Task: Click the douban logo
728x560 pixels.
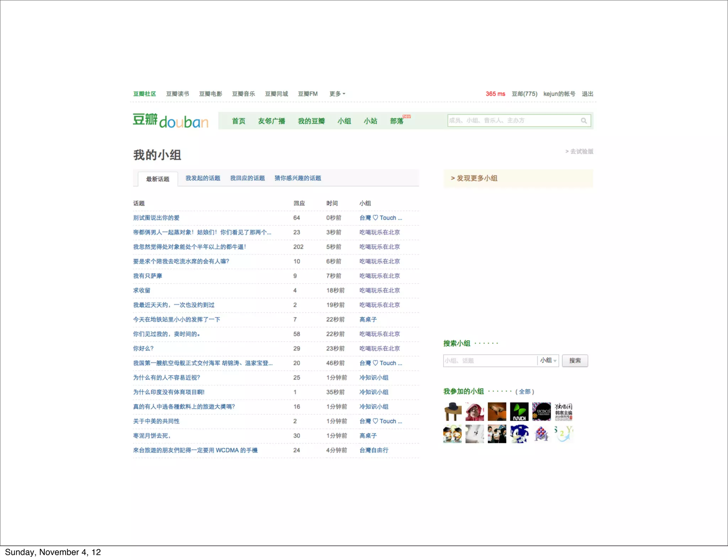Action: pyautogui.click(x=171, y=121)
